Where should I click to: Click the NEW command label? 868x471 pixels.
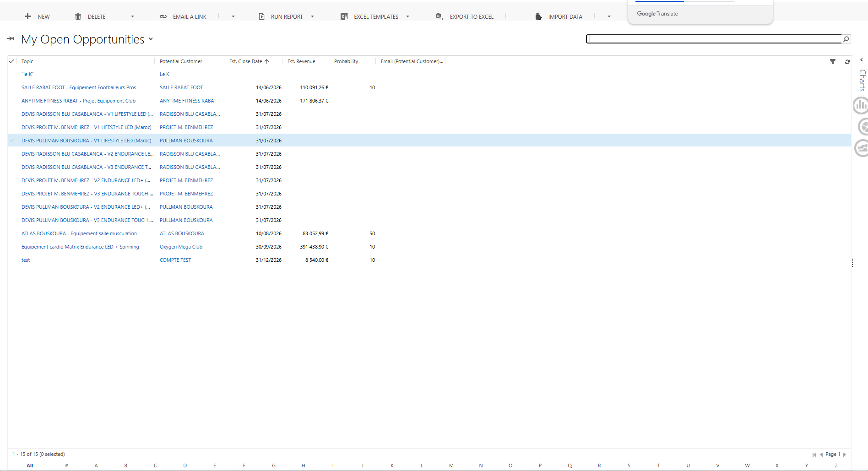[x=43, y=17]
